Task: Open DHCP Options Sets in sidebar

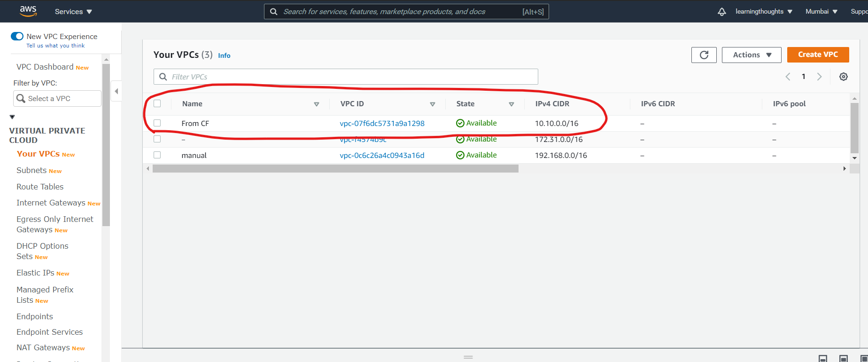Action: click(42, 251)
